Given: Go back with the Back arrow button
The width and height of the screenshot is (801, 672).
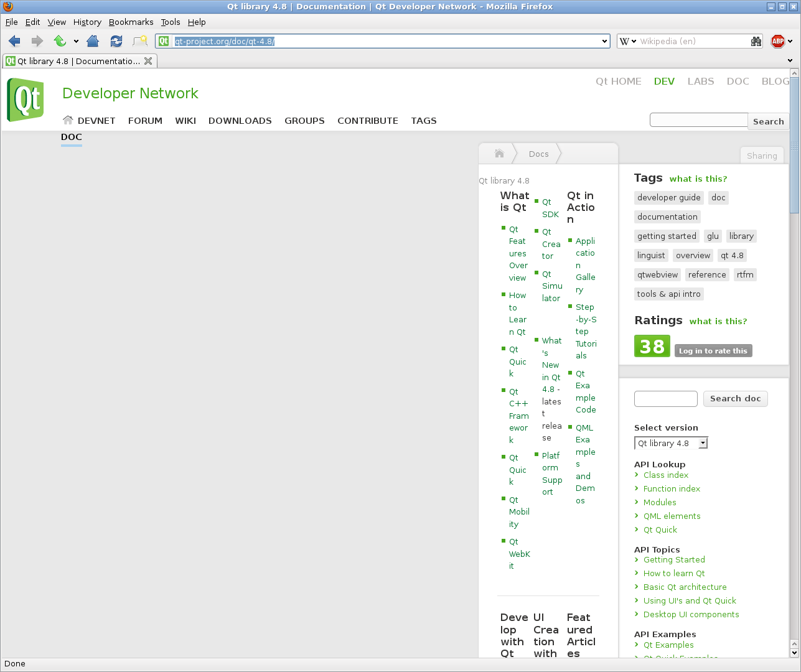Looking at the screenshot, I should (x=14, y=41).
